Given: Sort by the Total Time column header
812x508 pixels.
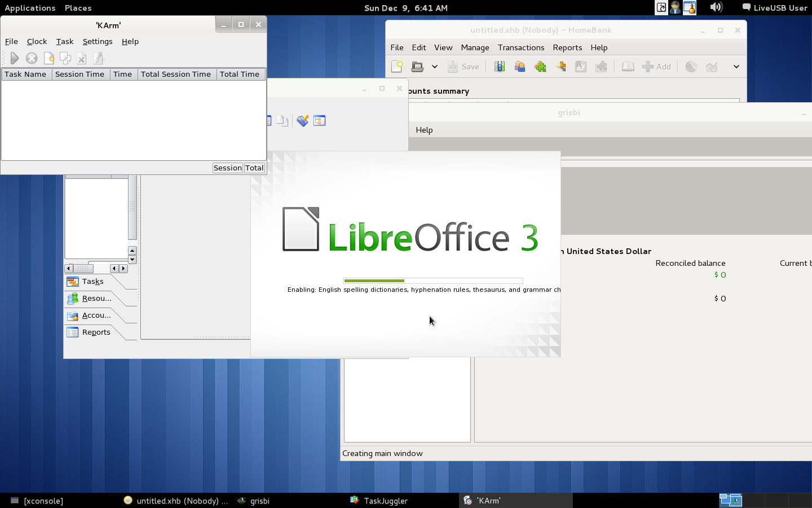Looking at the screenshot, I should (241, 75).
